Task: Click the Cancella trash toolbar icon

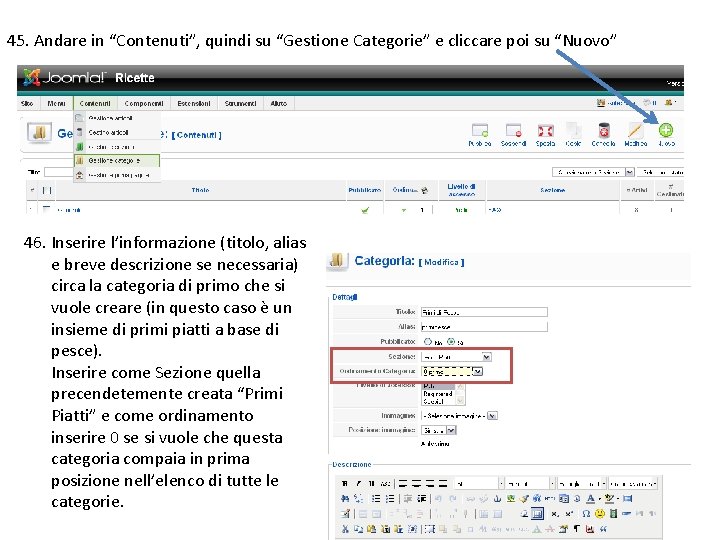Action: (604, 130)
